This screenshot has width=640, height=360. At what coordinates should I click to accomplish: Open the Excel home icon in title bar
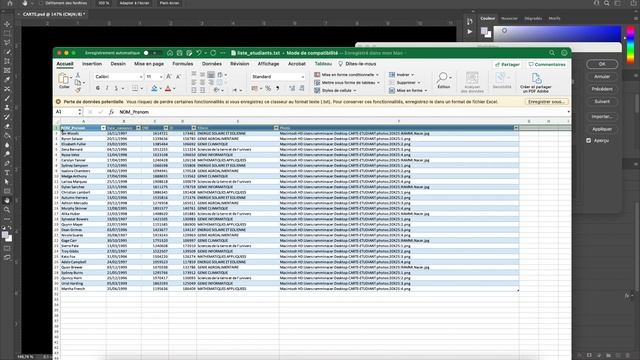pyautogui.click(x=170, y=53)
